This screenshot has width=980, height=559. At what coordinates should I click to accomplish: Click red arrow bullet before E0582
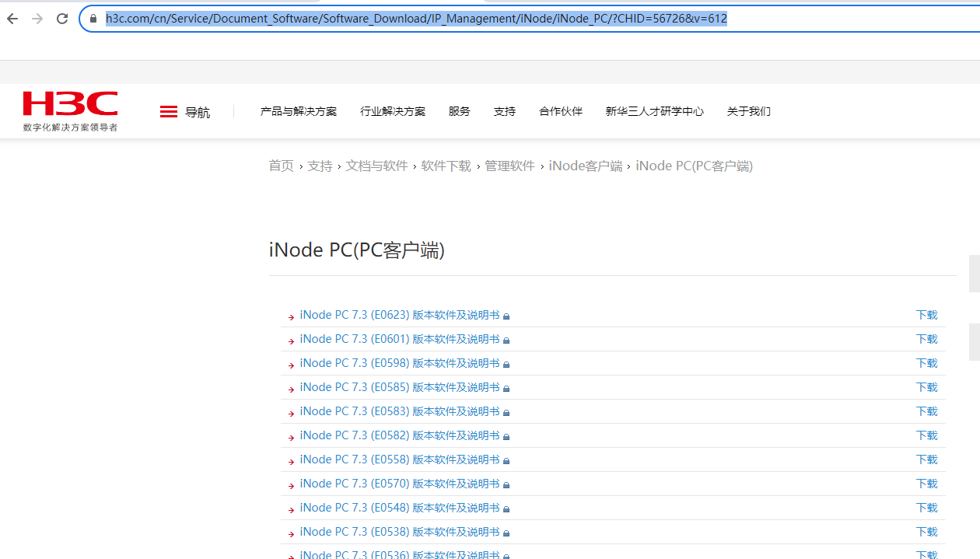click(291, 438)
